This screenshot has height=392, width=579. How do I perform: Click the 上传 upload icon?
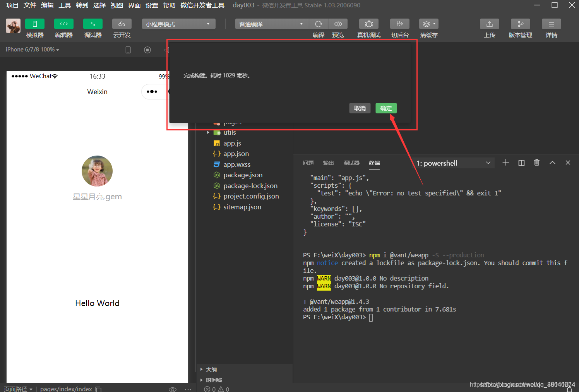pos(490,24)
